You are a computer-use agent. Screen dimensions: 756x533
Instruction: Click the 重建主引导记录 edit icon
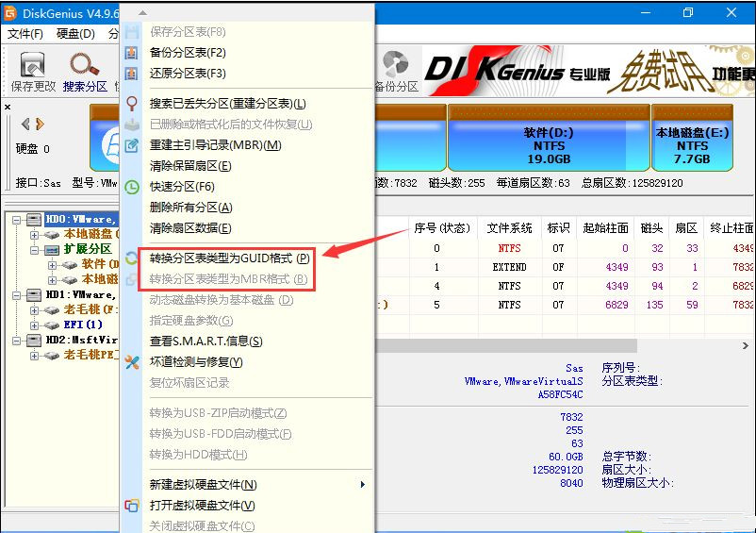click(x=132, y=145)
